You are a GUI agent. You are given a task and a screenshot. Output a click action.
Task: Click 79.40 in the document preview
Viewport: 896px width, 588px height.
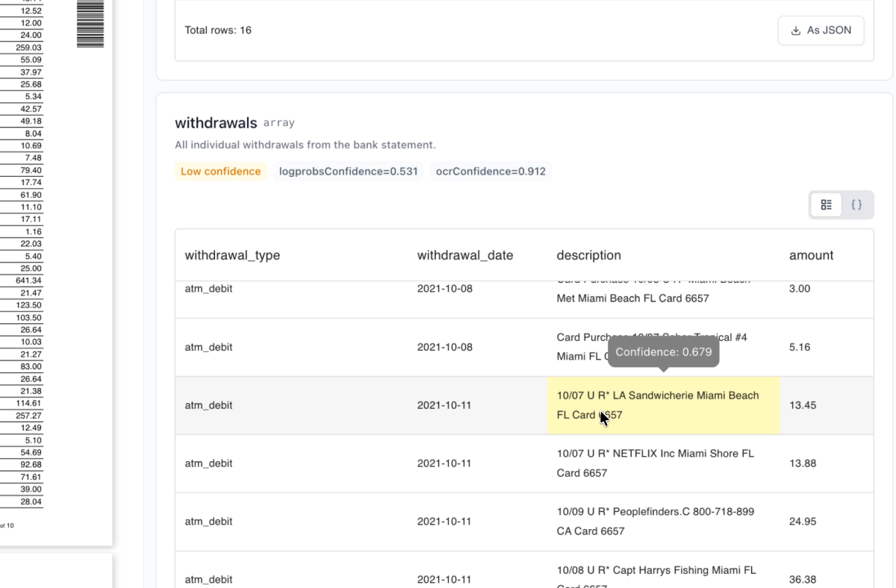(31, 170)
